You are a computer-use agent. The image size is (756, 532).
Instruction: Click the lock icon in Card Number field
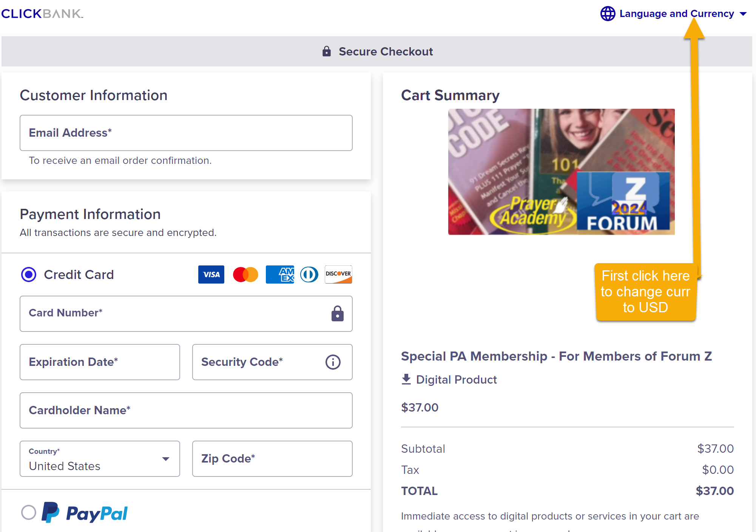(337, 314)
